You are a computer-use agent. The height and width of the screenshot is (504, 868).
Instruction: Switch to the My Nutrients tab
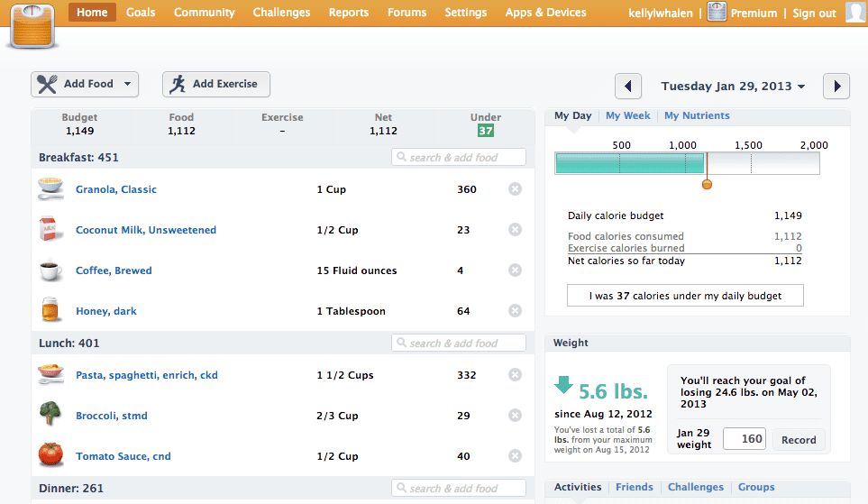pyautogui.click(x=697, y=115)
